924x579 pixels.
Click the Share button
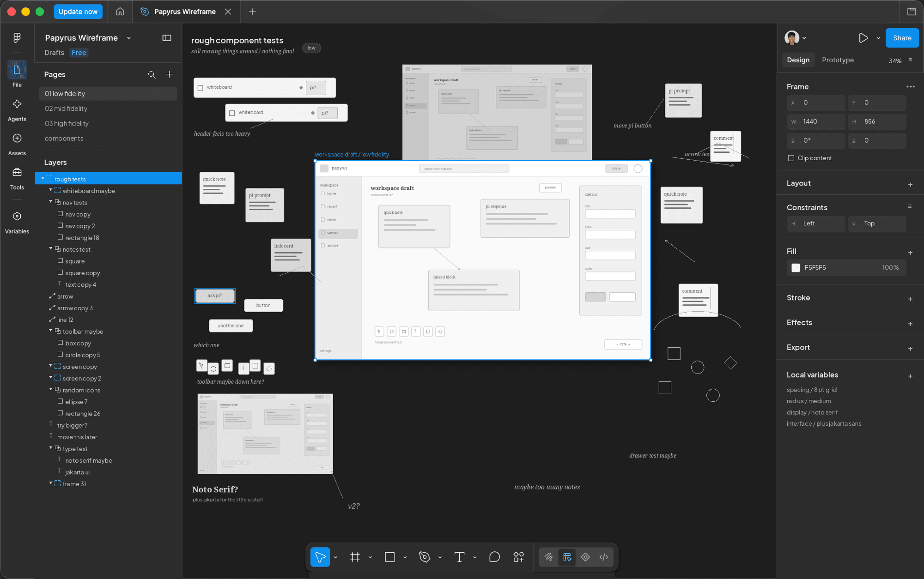902,38
